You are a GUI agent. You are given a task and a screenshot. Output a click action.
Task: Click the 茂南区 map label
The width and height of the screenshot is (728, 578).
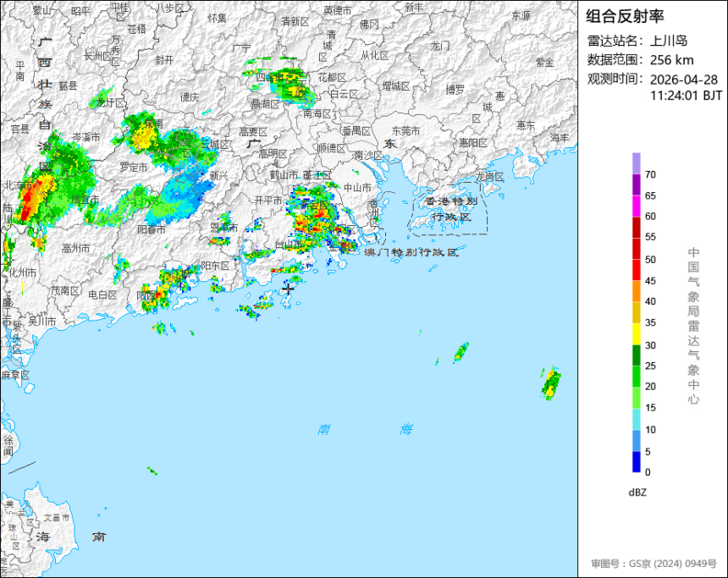(65, 290)
